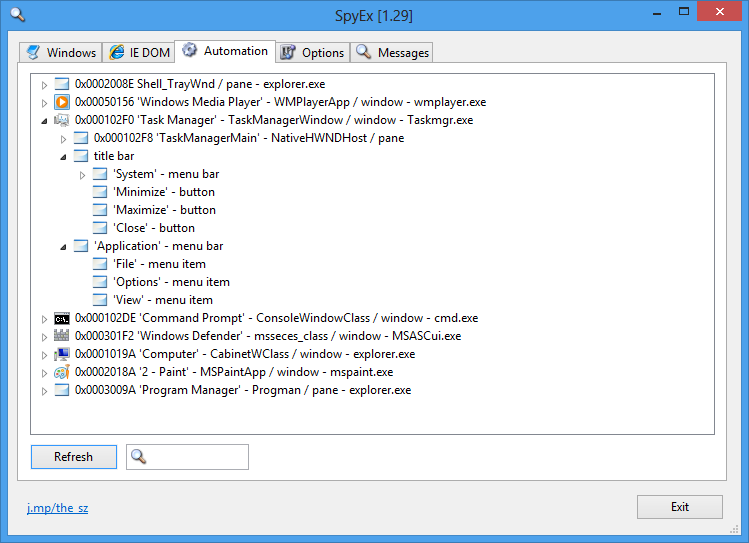Select '0x0002008E Shell_TrayWnd / pane' row text

200,84
